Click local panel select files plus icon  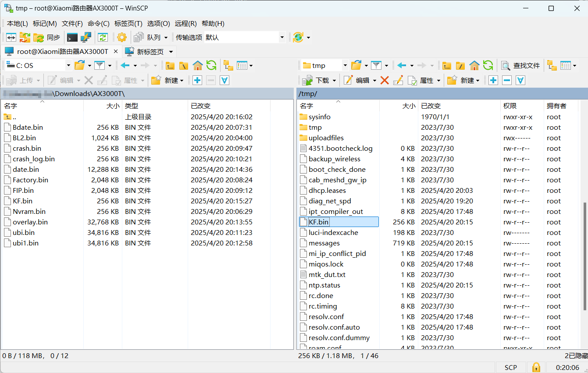[x=197, y=80]
